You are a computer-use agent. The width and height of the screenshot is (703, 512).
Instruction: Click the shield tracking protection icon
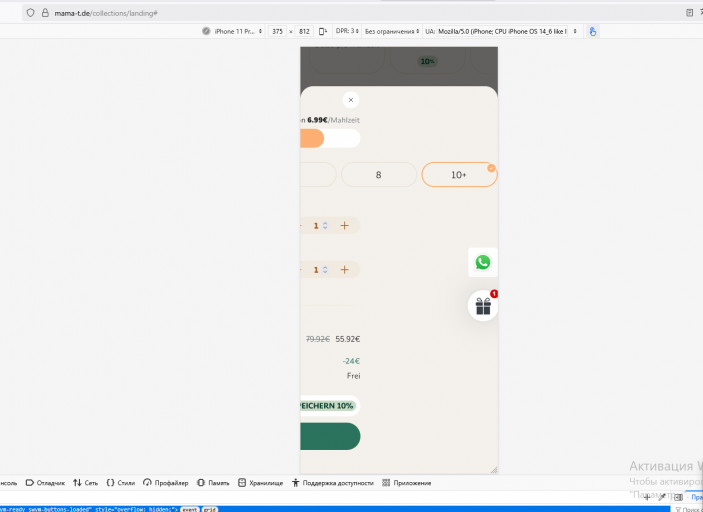(x=30, y=13)
